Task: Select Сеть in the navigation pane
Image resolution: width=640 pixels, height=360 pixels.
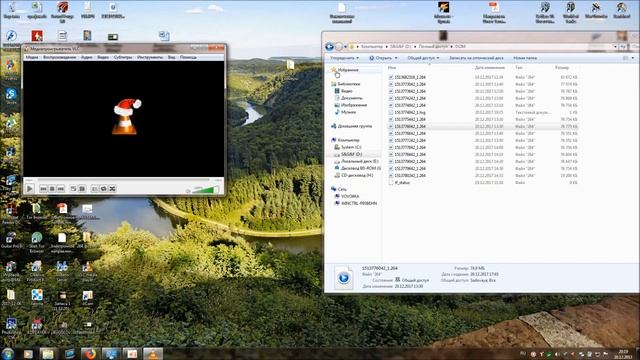Action: [342, 189]
